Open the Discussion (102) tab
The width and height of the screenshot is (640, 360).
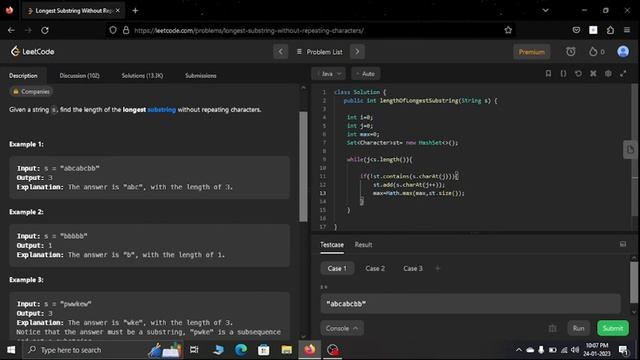[x=79, y=76]
